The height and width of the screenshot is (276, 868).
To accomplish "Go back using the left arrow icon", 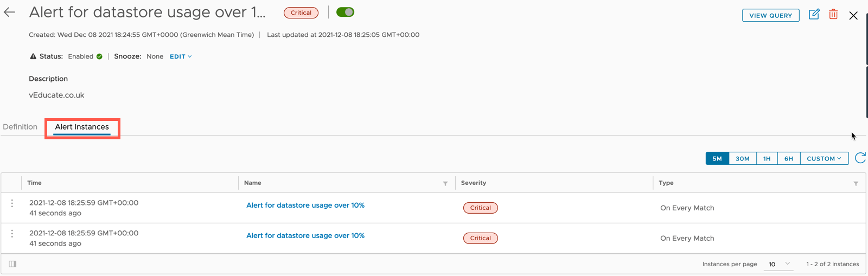I will tap(9, 12).
